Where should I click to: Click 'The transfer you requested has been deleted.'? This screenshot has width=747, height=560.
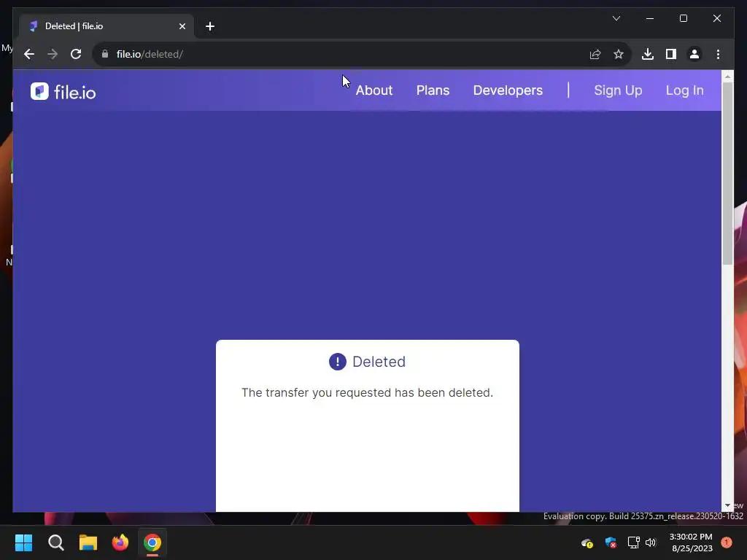tap(368, 392)
